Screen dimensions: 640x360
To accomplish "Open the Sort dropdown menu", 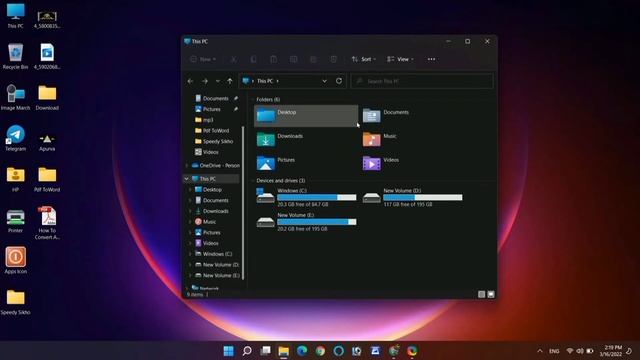I will [364, 59].
